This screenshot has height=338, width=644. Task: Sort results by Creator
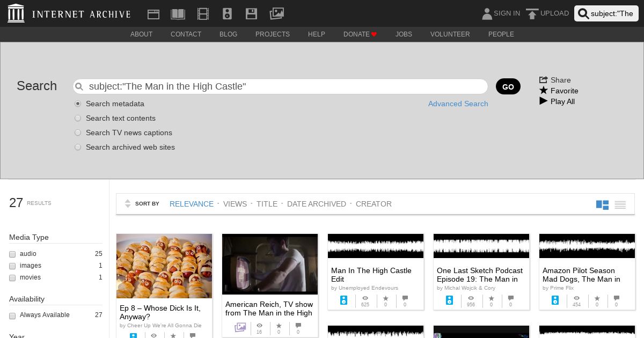click(x=374, y=204)
